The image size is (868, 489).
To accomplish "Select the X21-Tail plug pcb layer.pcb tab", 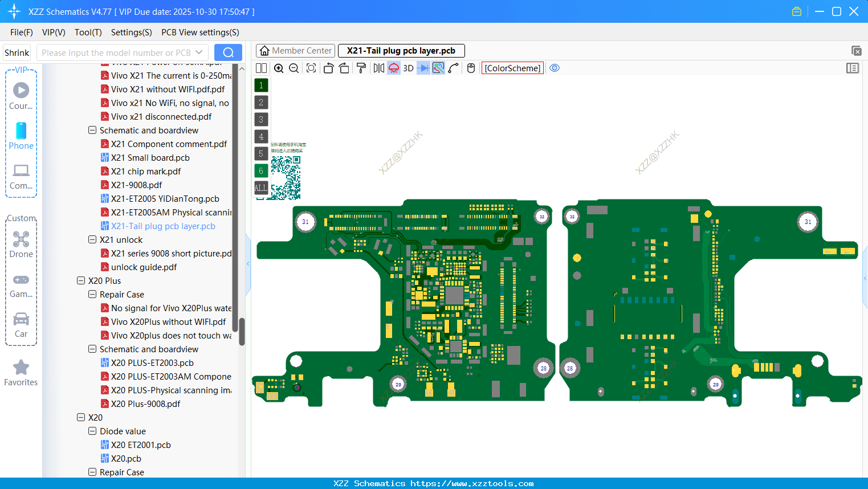I will click(x=401, y=51).
